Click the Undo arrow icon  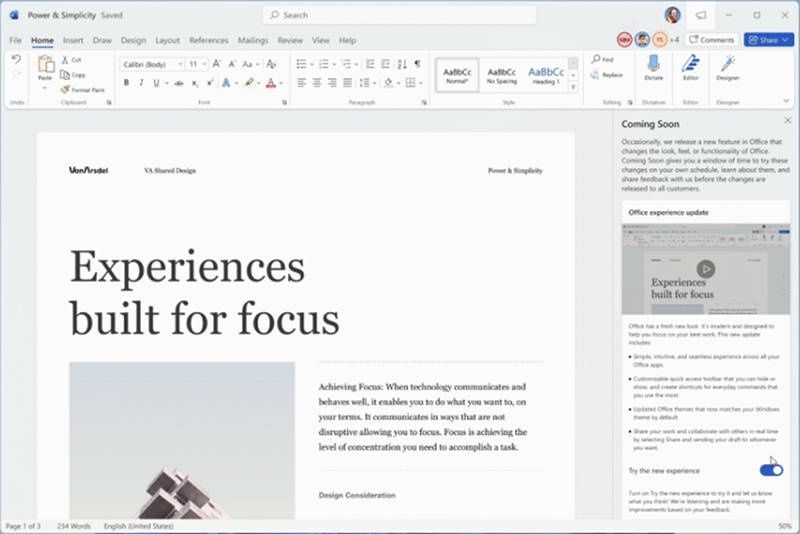pos(16,59)
